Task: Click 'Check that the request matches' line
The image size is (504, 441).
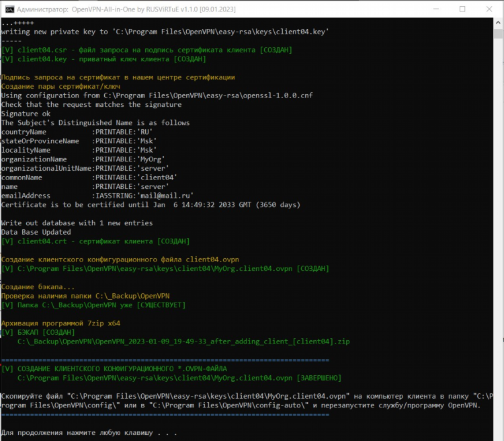Action: tap(91, 105)
